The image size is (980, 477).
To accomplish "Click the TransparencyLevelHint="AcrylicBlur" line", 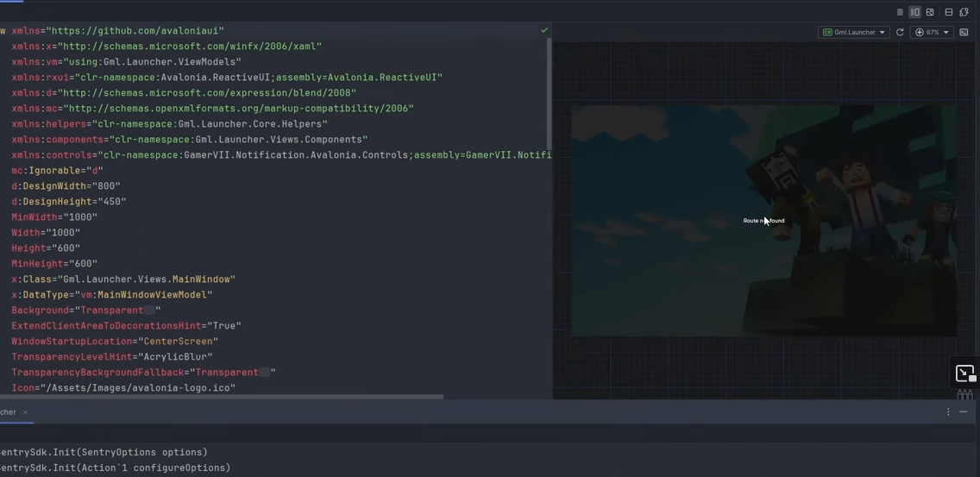I will point(112,356).
